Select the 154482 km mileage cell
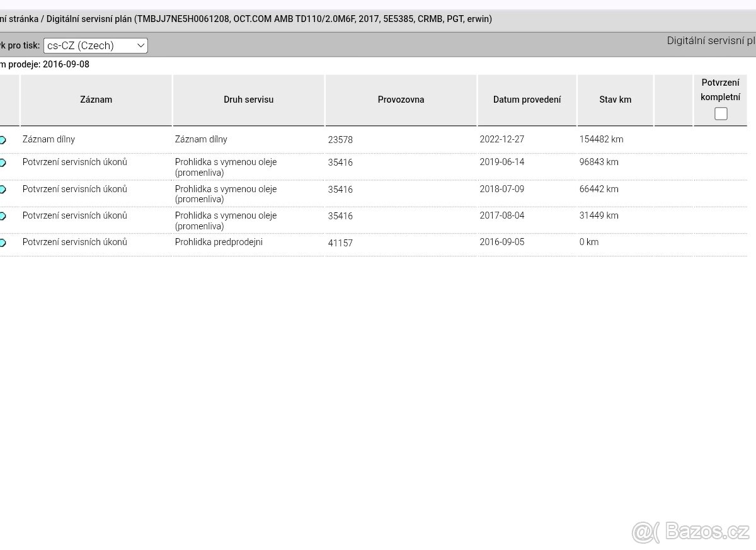The image size is (756, 550). [601, 139]
